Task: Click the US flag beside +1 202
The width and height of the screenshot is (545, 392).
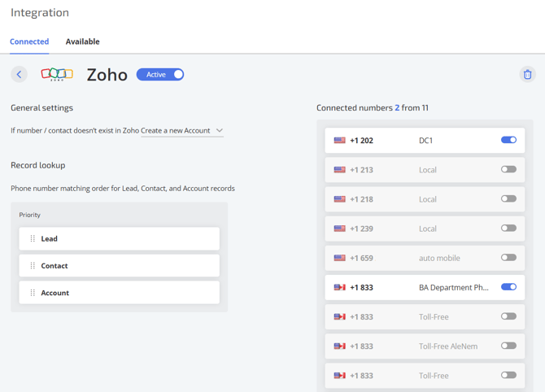Action: (339, 141)
